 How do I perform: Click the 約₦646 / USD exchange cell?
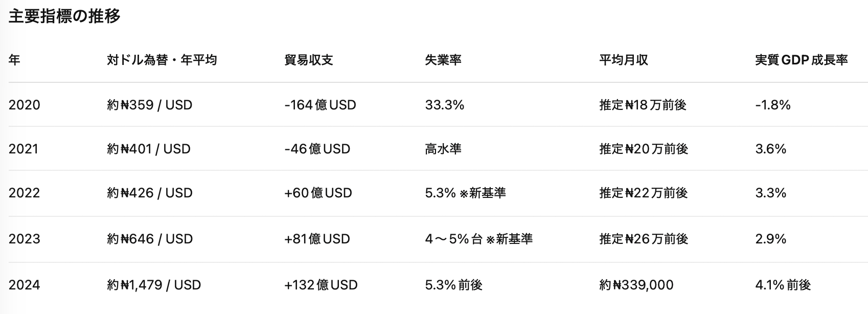coord(149,239)
